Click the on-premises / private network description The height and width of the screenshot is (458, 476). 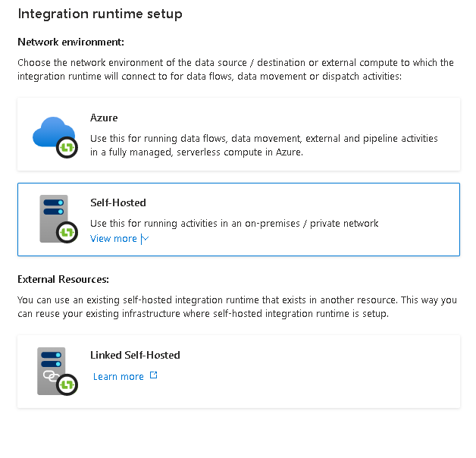coord(234,223)
